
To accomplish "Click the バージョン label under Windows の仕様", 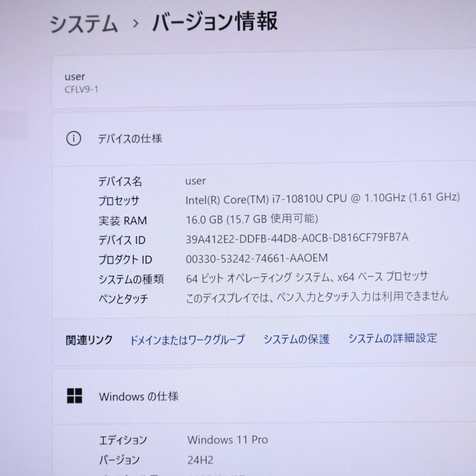I will pyautogui.click(x=119, y=460).
